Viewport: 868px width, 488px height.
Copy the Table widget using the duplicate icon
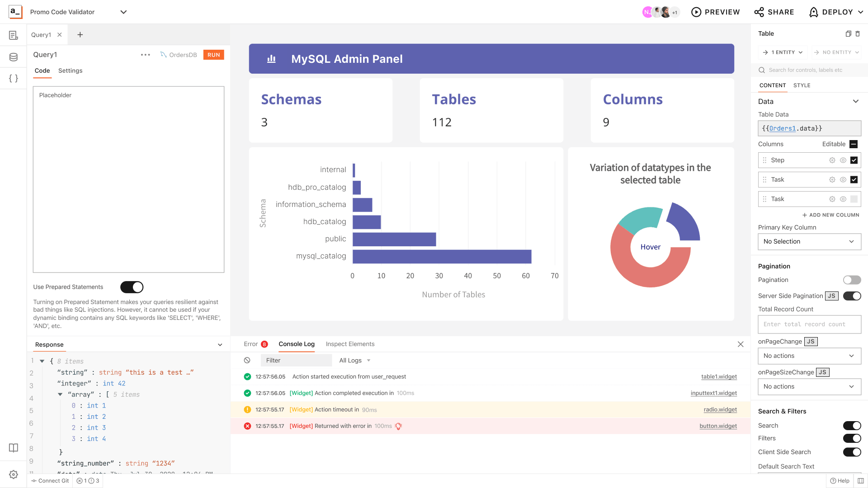pos(848,33)
